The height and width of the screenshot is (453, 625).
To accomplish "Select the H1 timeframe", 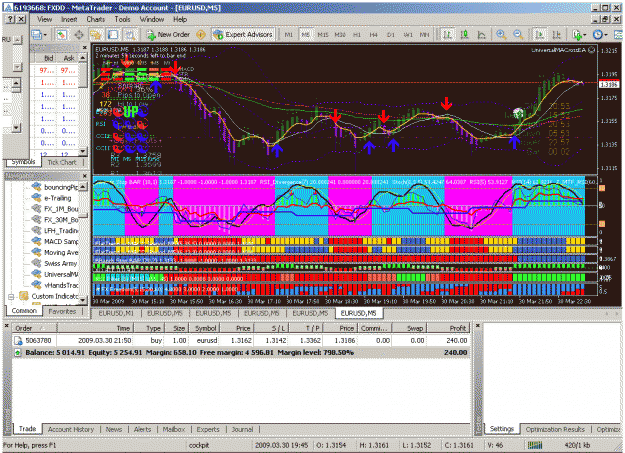I will [x=357, y=35].
